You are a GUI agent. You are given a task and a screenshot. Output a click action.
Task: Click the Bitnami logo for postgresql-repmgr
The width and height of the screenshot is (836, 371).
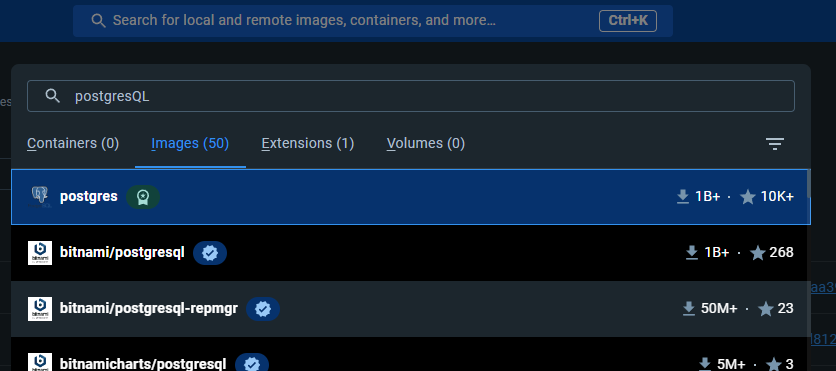(x=40, y=309)
